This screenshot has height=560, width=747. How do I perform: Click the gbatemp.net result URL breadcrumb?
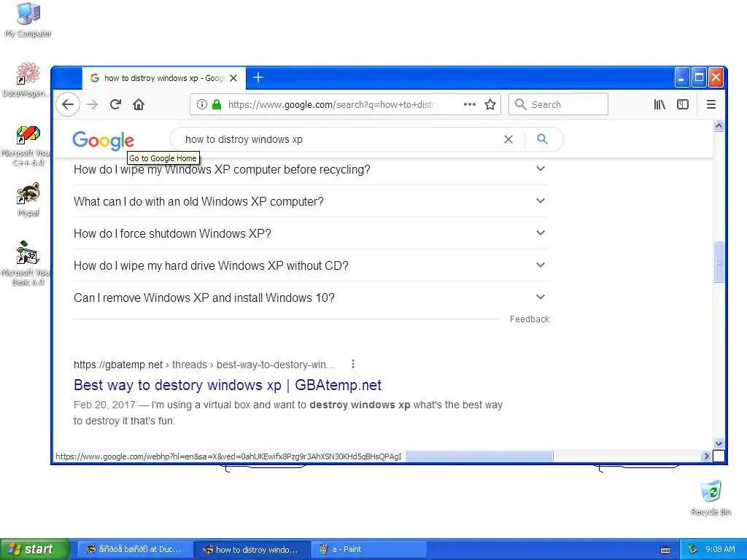[x=204, y=365]
